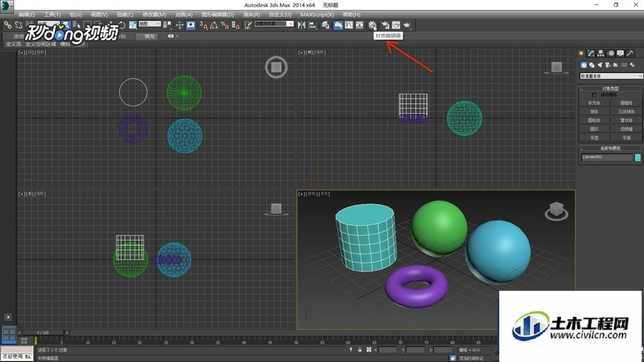
Task: Toggle the Angle Snap icon
Action: click(215, 25)
